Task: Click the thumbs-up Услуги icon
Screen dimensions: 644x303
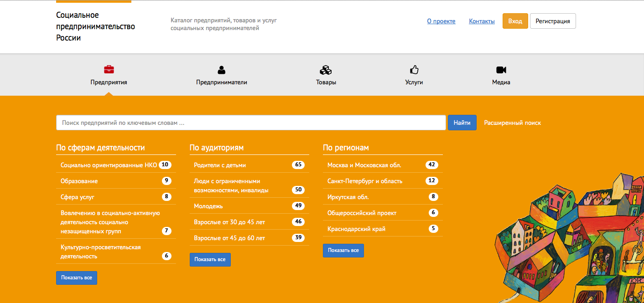Action: (x=414, y=70)
